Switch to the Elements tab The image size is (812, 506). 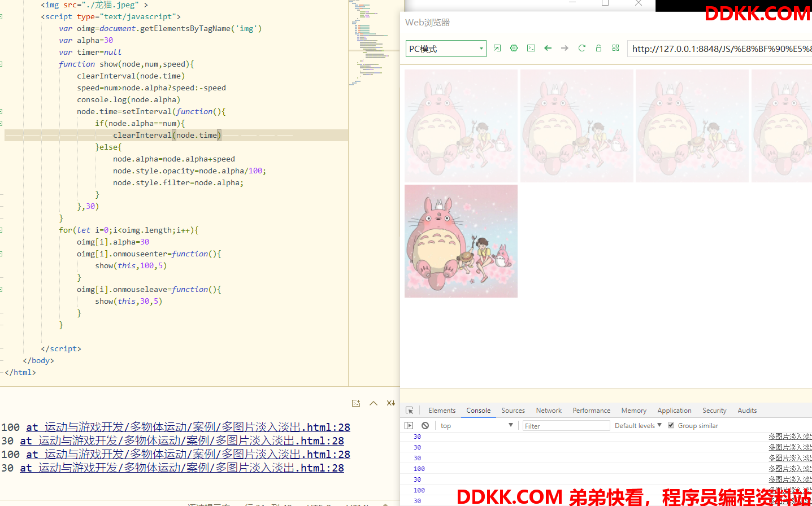[442, 411]
